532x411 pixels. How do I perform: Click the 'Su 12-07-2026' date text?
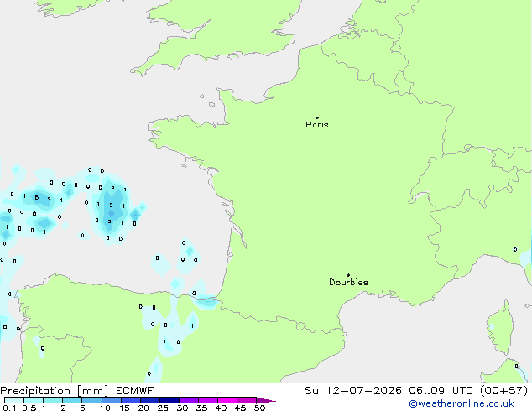[353, 391]
